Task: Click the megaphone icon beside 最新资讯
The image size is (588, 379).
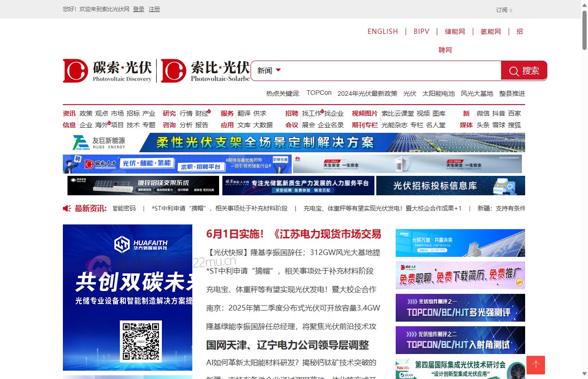Action: [x=66, y=208]
